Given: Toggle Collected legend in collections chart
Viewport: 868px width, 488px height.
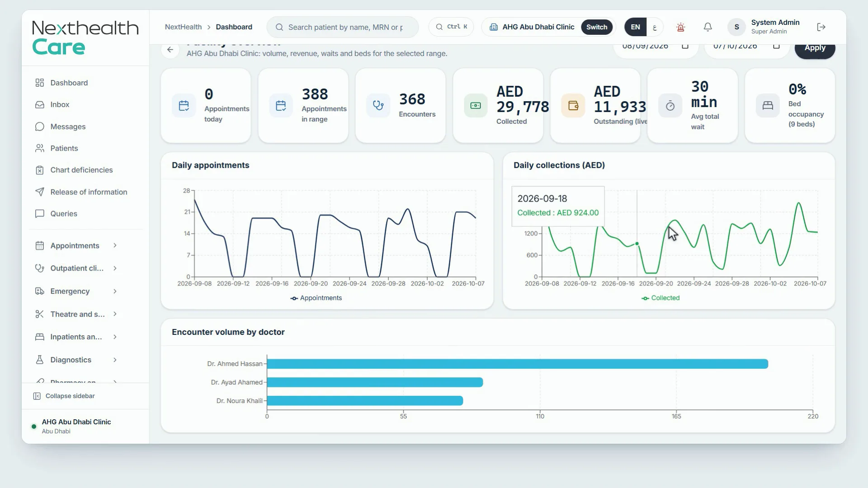Looking at the screenshot, I should click(660, 298).
